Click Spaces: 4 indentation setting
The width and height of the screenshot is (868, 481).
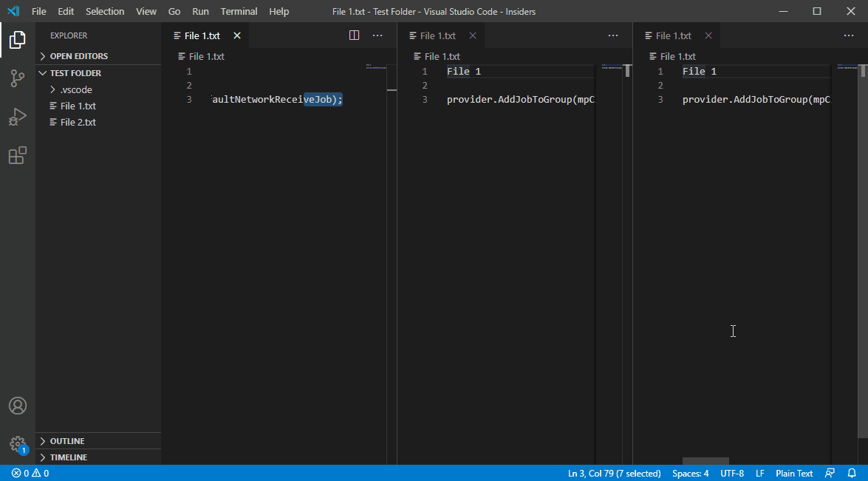(689, 473)
